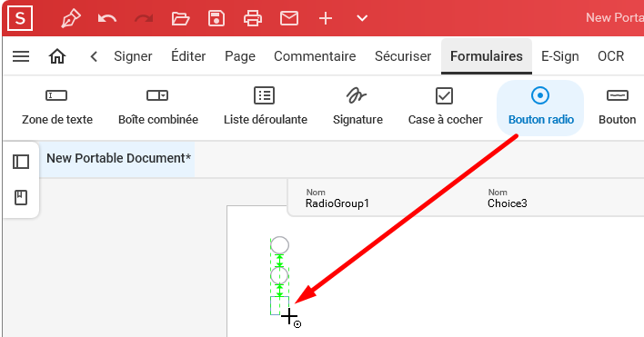Open the hamburger main menu
The height and width of the screenshot is (337, 644).
(21, 56)
